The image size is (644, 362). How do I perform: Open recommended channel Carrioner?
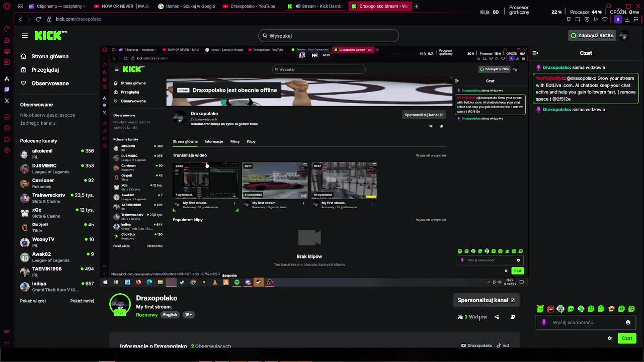[57, 183]
